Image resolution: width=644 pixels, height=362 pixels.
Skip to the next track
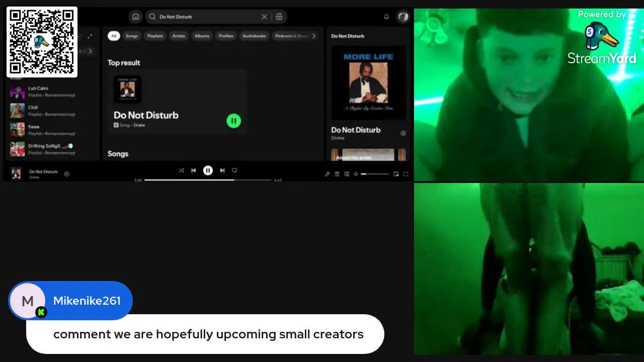222,170
